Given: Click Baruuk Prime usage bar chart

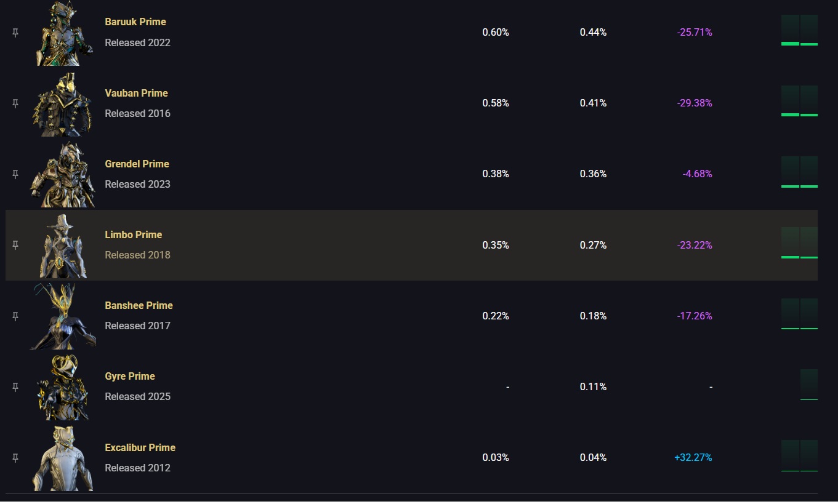Looking at the screenshot, I should click(x=799, y=31).
